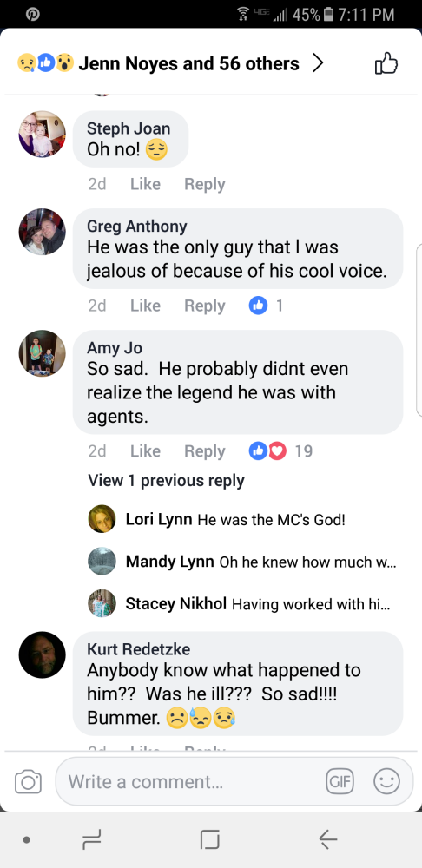Like Amy Jo's comment
The height and width of the screenshot is (868, 422).
click(x=145, y=451)
